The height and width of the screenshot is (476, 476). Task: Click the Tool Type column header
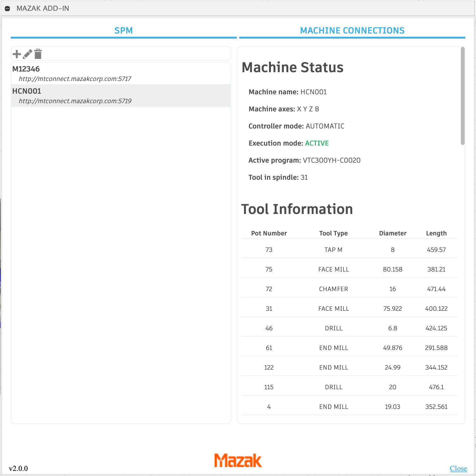click(334, 233)
